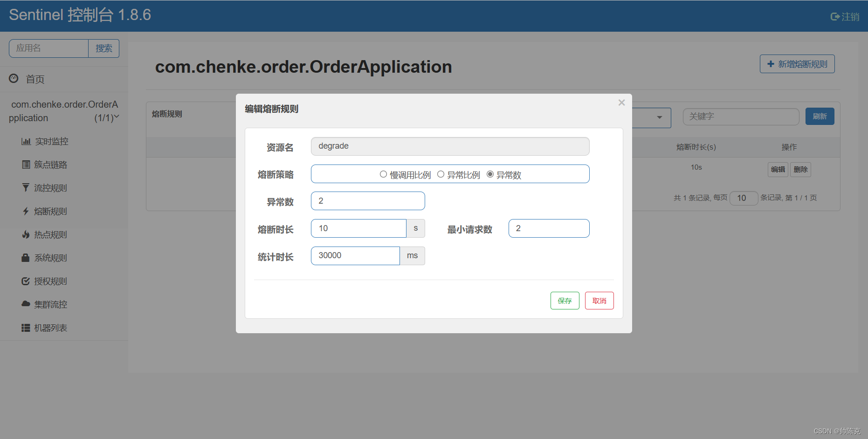This screenshot has width=868, height=439.
Task: Expand the com.chenke.order.OrderApplication app chevron
Action: pos(117,117)
